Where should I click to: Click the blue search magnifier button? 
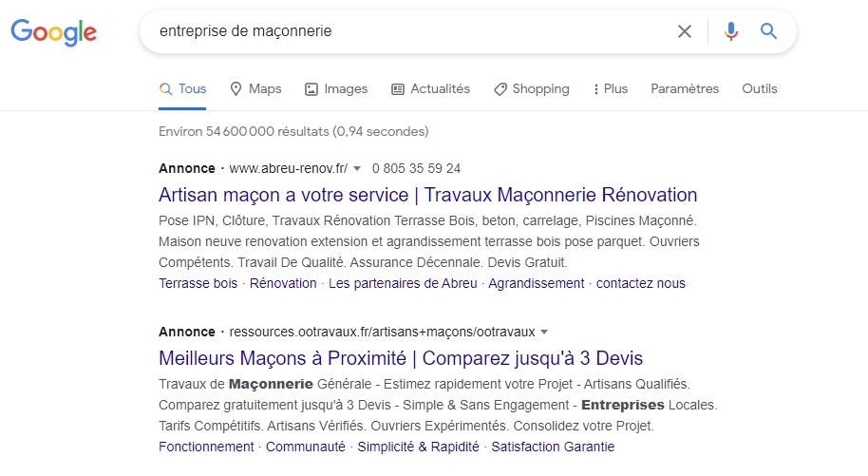(769, 31)
